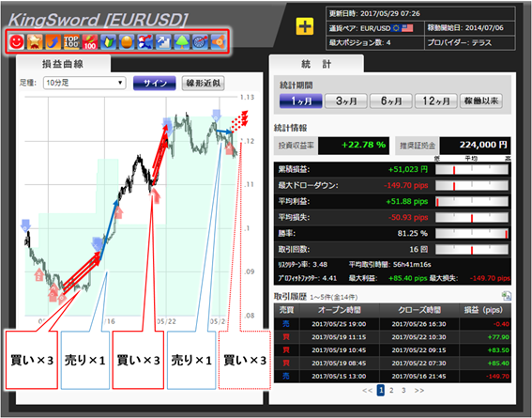The width and height of the screenshot is (532, 418).
Task: Export trade history via spreadsheet icon
Action: 507,296
